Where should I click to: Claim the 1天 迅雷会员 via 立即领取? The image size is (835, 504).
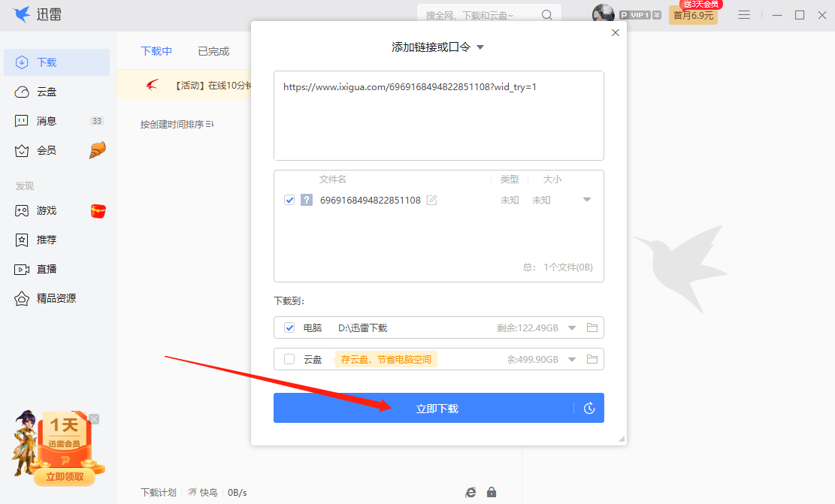[66, 478]
